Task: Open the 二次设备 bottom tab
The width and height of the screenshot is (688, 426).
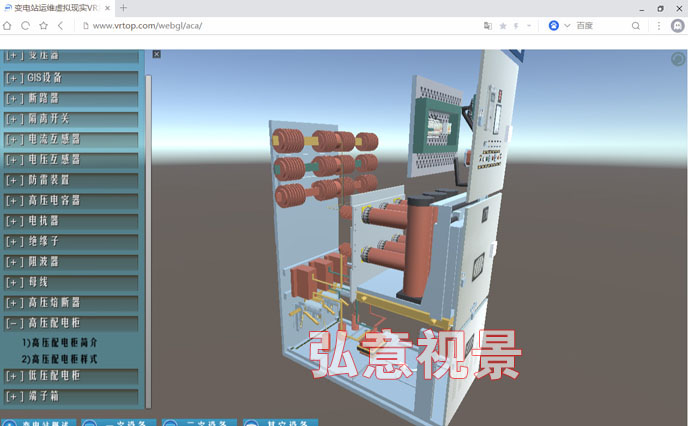Action: 200,422
